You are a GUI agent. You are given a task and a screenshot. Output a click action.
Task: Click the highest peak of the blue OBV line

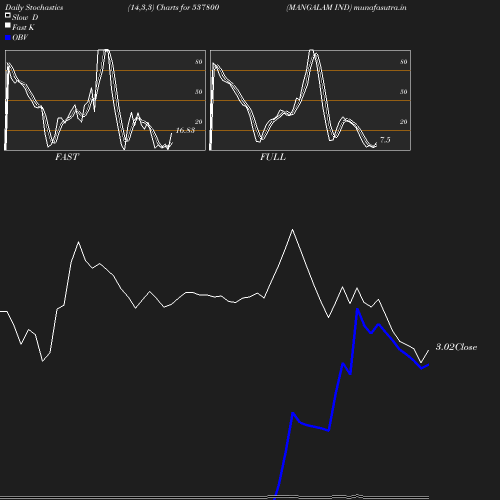357,309
